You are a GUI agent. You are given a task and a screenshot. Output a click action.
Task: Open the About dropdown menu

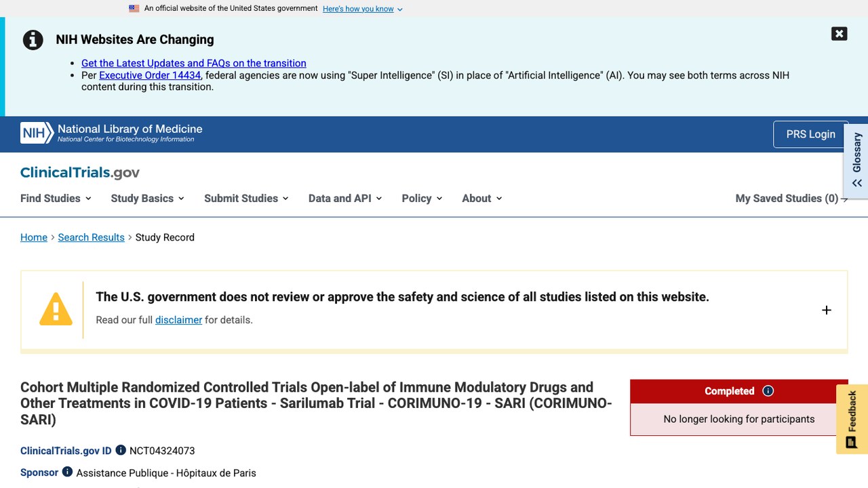482,199
